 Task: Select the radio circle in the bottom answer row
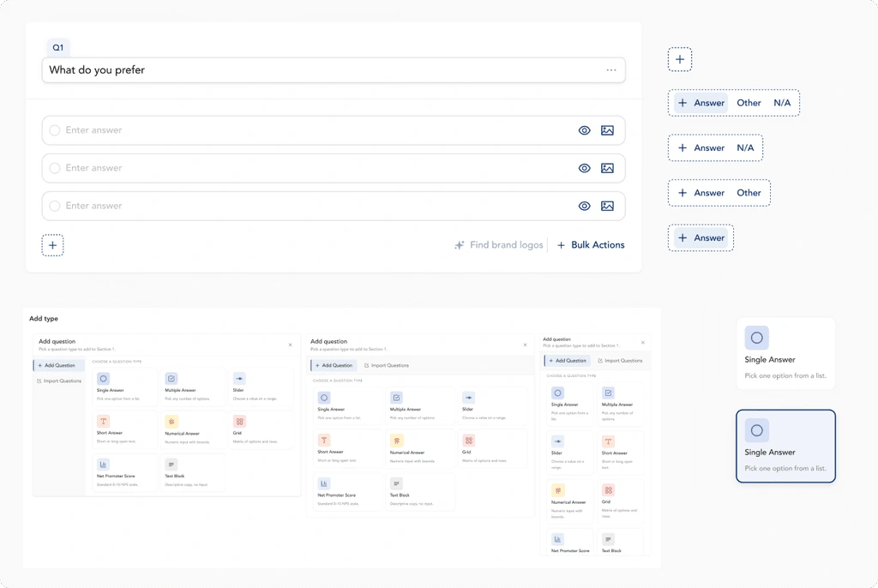tap(54, 206)
